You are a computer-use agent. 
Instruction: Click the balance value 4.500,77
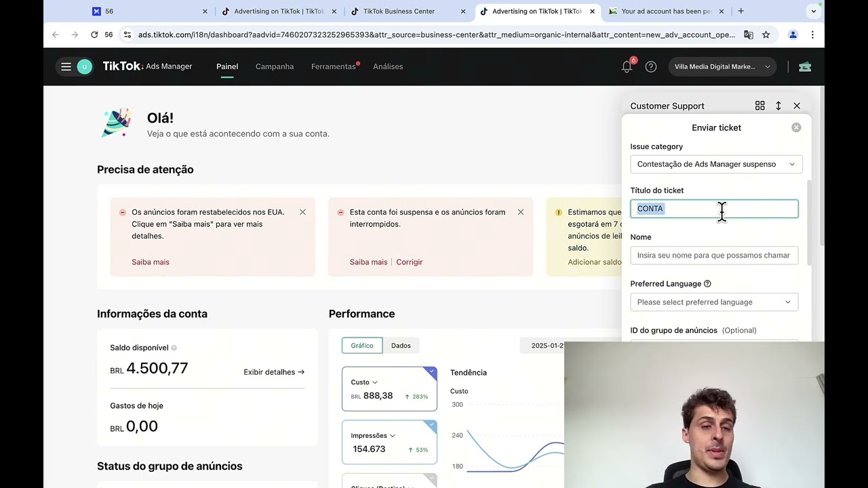coord(157,368)
